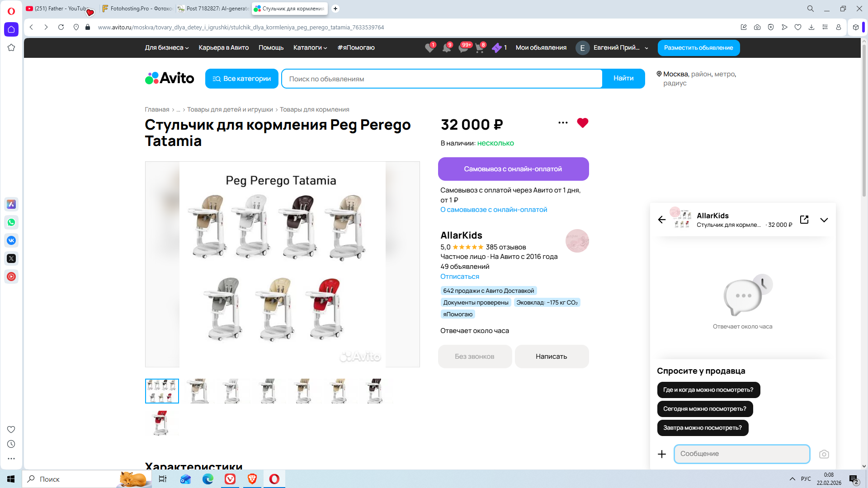Open WhatsApp in Opera sidebar
Screen dimensions: 868x488
click(11, 222)
